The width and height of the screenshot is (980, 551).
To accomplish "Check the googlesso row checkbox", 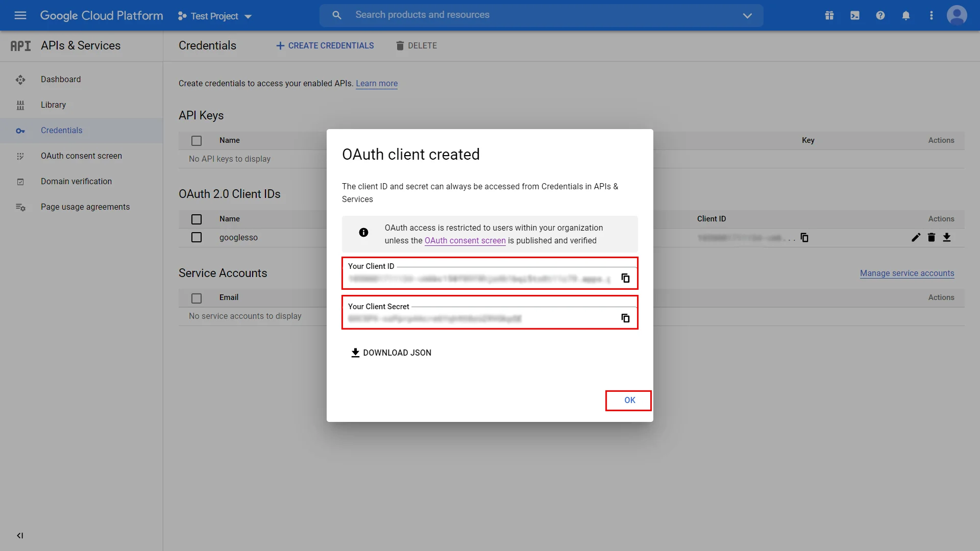I will tap(197, 238).
